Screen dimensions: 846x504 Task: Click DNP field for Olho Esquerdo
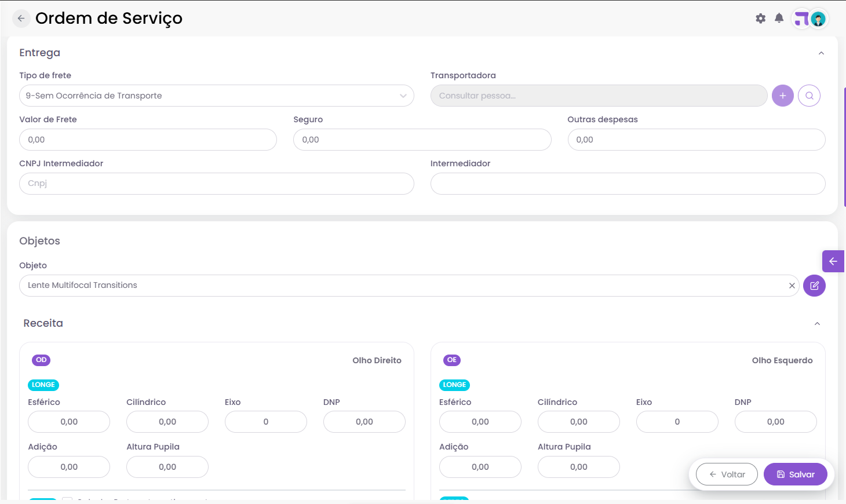[x=776, y=422]
